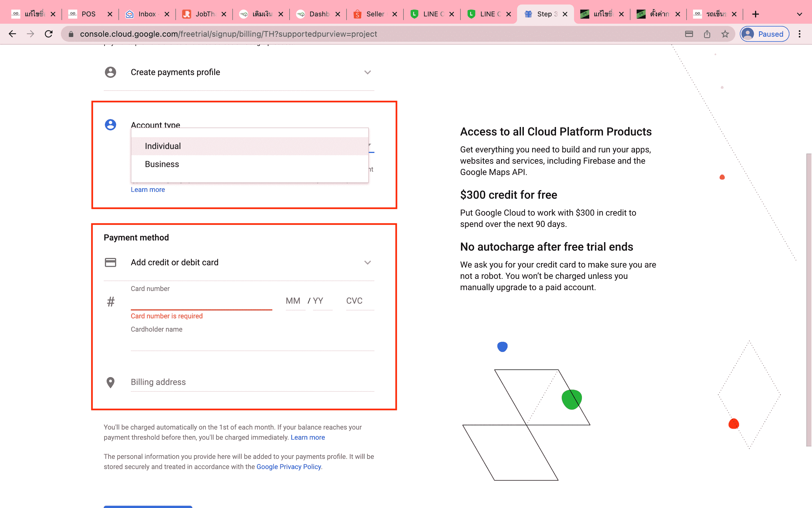
Task: Click the credit card icon in Payment method
Action: pos(111,262)
